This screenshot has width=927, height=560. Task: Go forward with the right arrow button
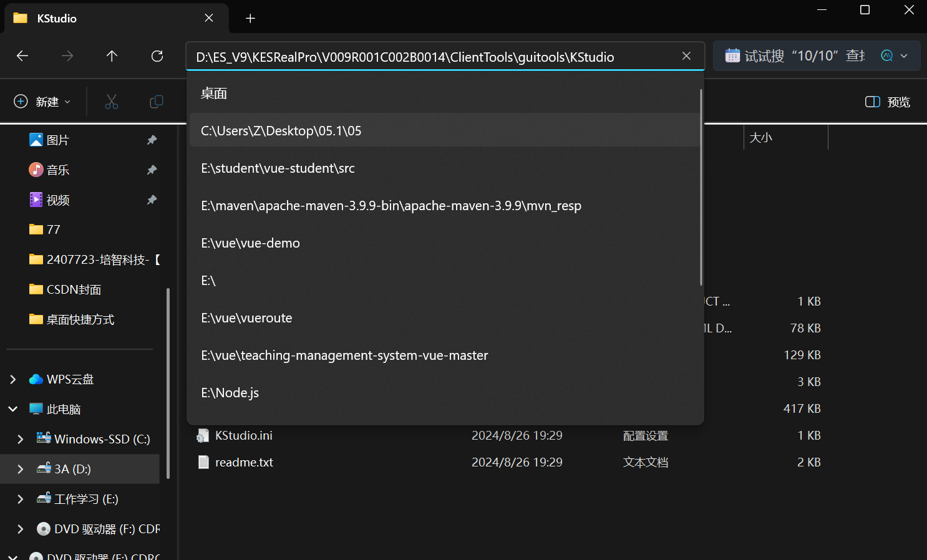coord(67,56)
